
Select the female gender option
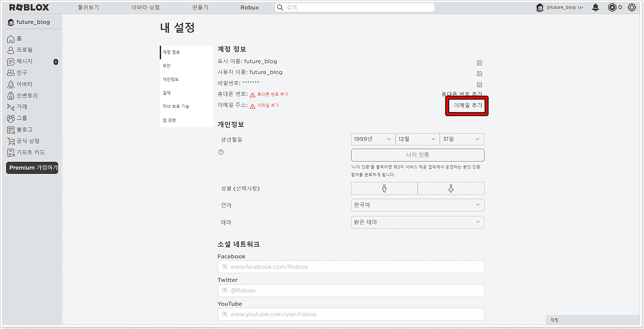tap(451, 188)
